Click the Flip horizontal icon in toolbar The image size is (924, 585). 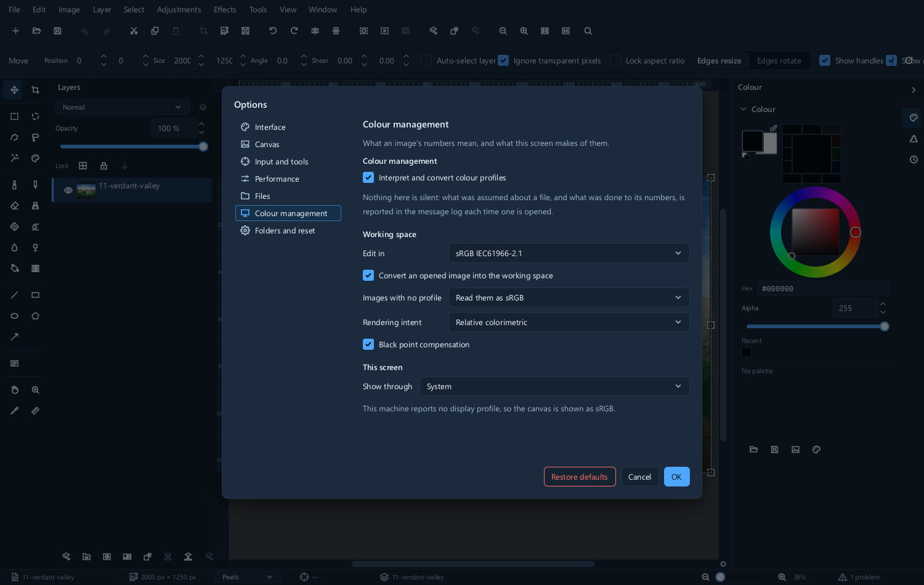click(315, 31)
